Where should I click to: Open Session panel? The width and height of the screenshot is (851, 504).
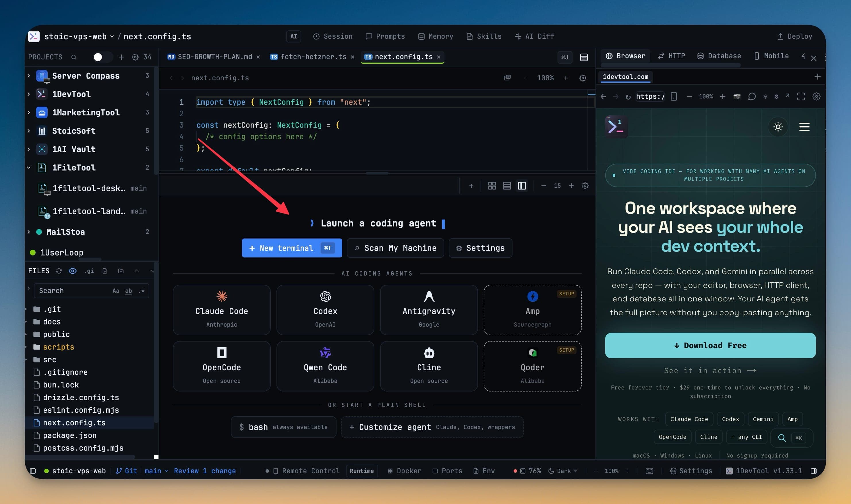click(332, 36)
